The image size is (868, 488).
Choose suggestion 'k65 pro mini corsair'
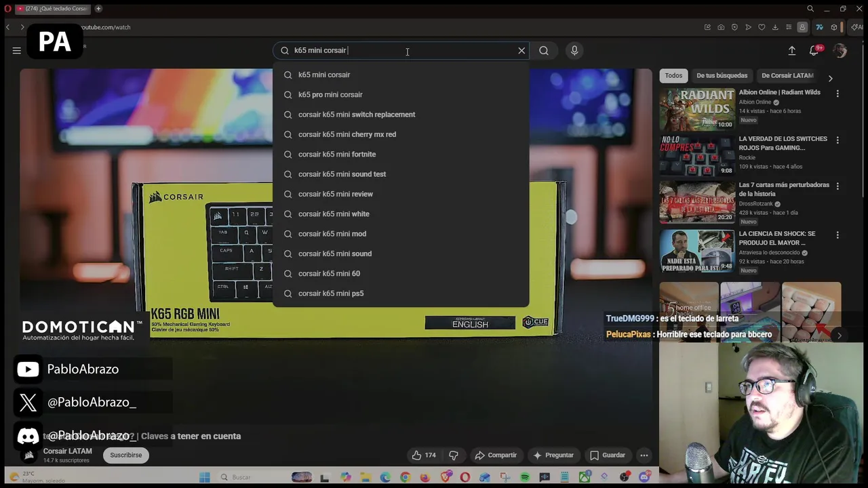point(401,94)
